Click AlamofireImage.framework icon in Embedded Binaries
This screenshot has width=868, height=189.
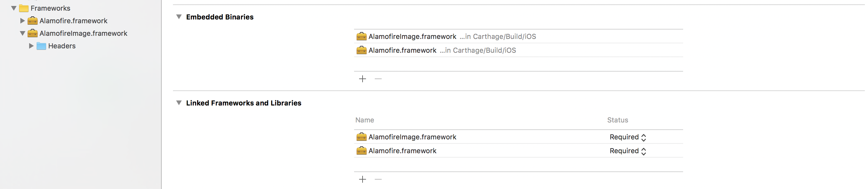click(x=361, y=36)
